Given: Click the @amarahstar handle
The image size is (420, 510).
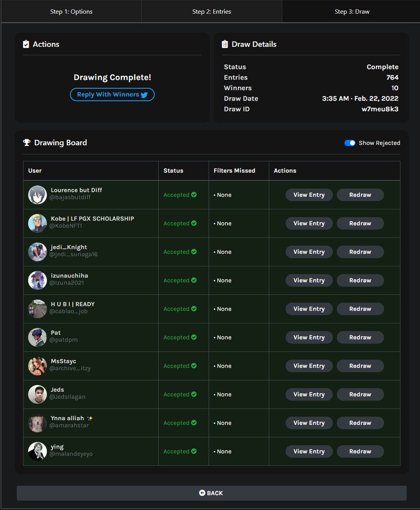Looking at the screenshot, I should click(x=69, y=425).
